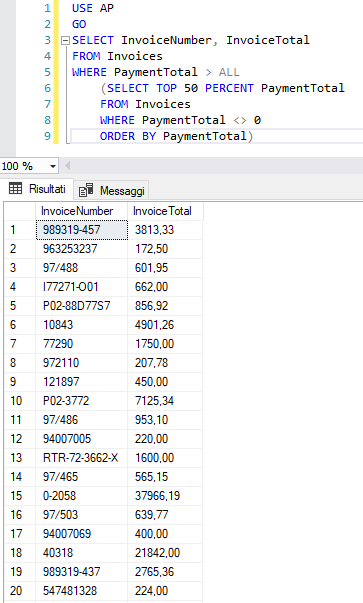Select cell 547481328

point(82,591)
